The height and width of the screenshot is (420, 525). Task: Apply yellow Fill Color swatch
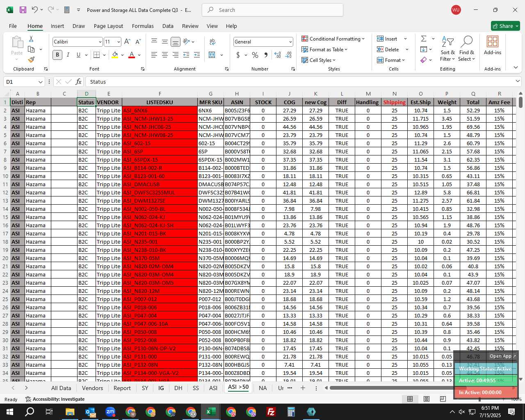tap(115, 55)
